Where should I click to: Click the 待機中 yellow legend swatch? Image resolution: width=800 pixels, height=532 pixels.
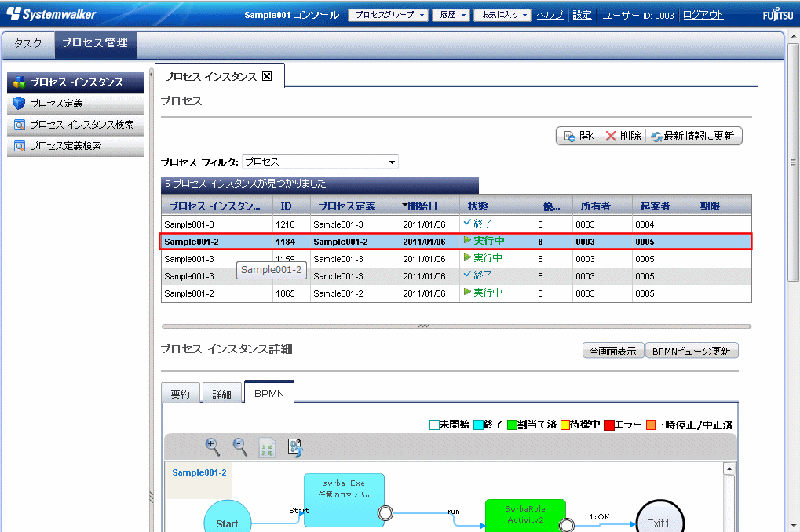(565, 425)
